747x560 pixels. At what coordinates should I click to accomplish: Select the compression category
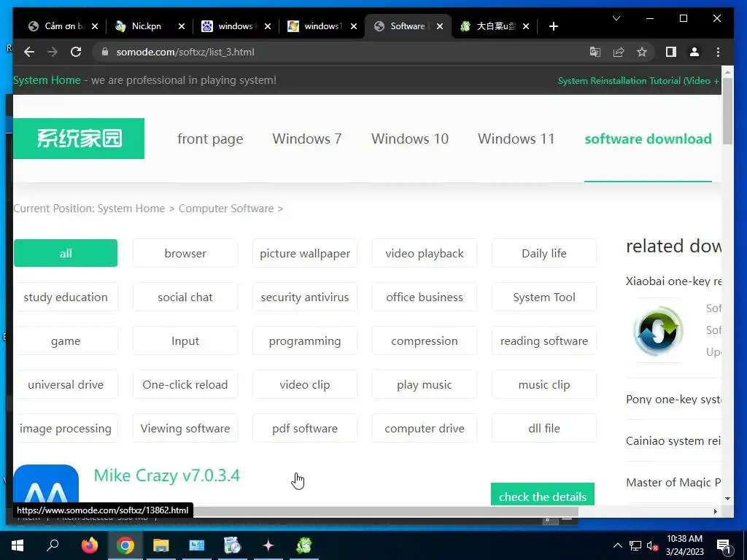tap(425, 341)
